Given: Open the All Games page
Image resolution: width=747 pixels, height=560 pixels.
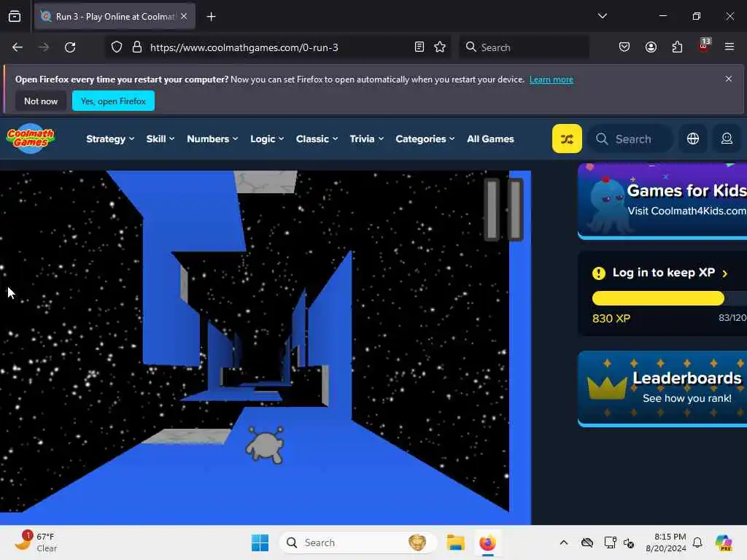Looking at the screenshot, I should [490, 139].
